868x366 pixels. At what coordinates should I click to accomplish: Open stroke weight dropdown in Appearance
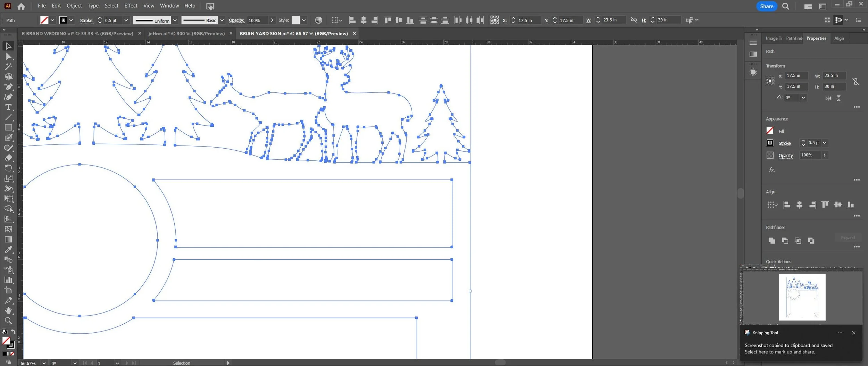tap(825, 143)
